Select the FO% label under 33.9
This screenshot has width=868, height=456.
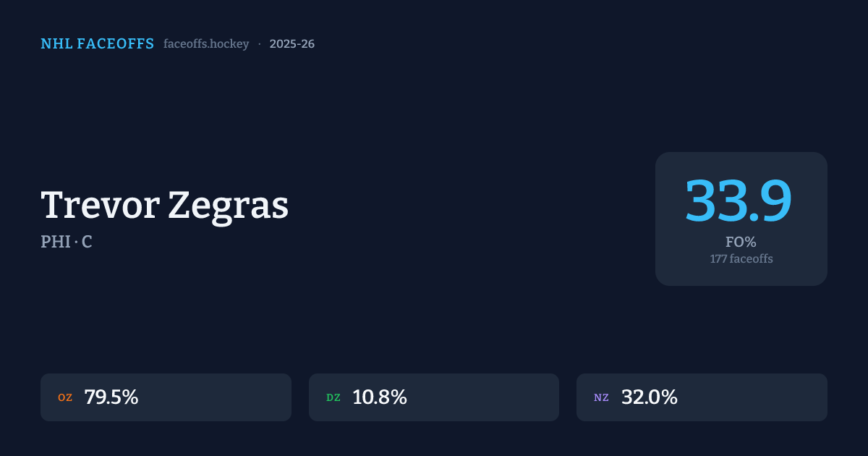pos(741,242)
